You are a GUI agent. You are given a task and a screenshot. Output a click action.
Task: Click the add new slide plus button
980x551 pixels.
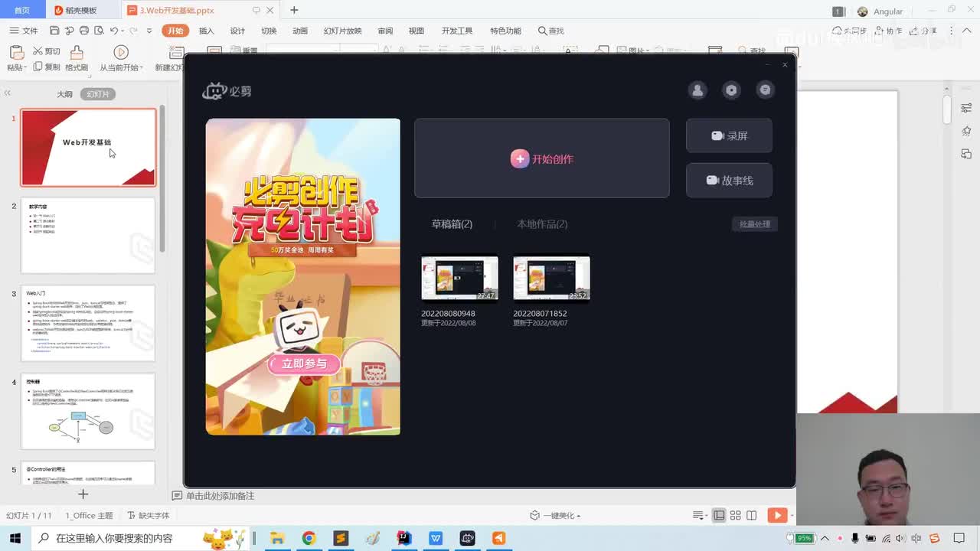pyautogui.click(x=83, y=494)
